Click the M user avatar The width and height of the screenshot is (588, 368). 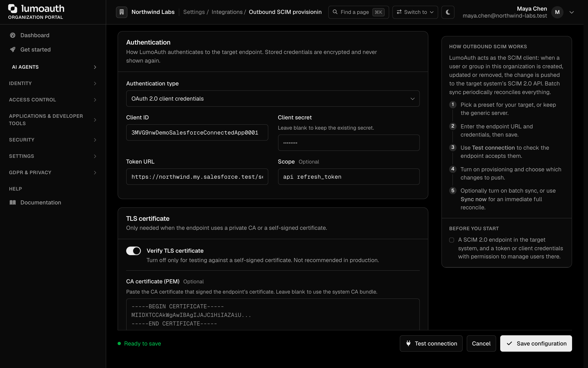(557, 12)
